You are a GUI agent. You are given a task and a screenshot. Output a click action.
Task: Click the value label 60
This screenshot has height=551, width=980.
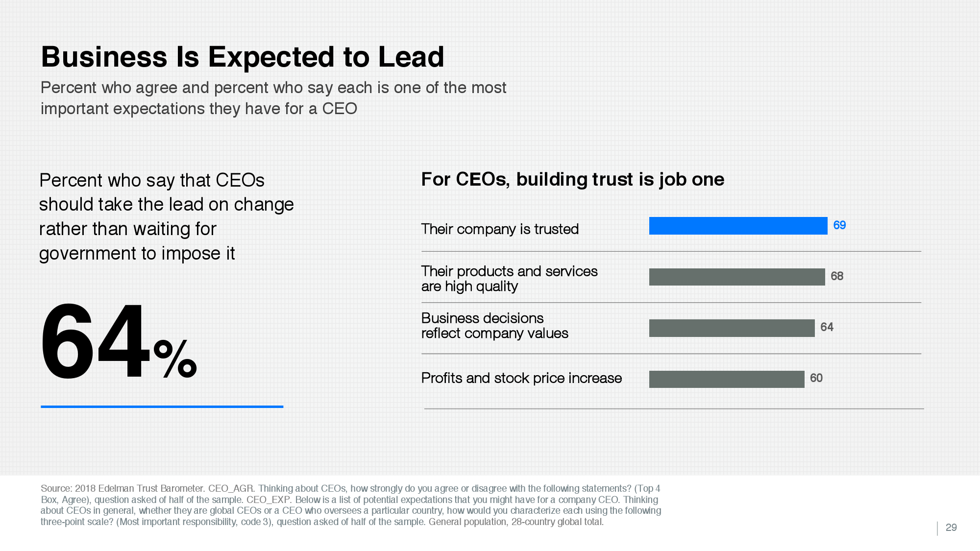[x=816, y=378]
